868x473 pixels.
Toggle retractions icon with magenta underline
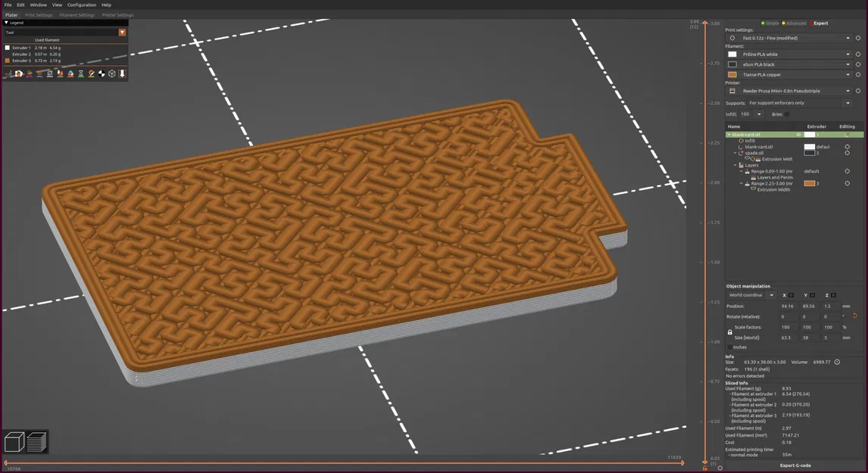pyautogui.click(x=29, y=73)
